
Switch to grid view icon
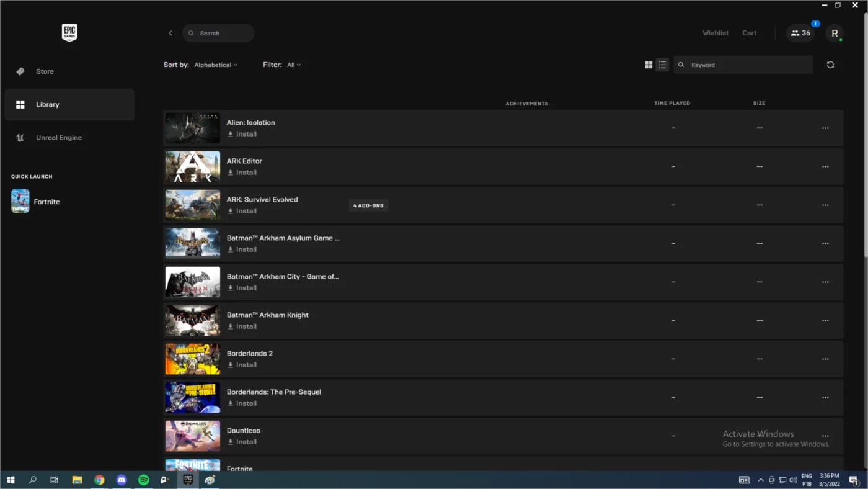click(649, 65)
